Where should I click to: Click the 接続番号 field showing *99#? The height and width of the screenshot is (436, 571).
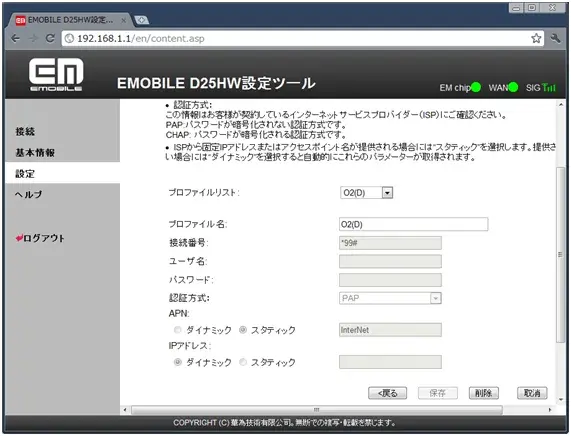(x=390, y=243)
